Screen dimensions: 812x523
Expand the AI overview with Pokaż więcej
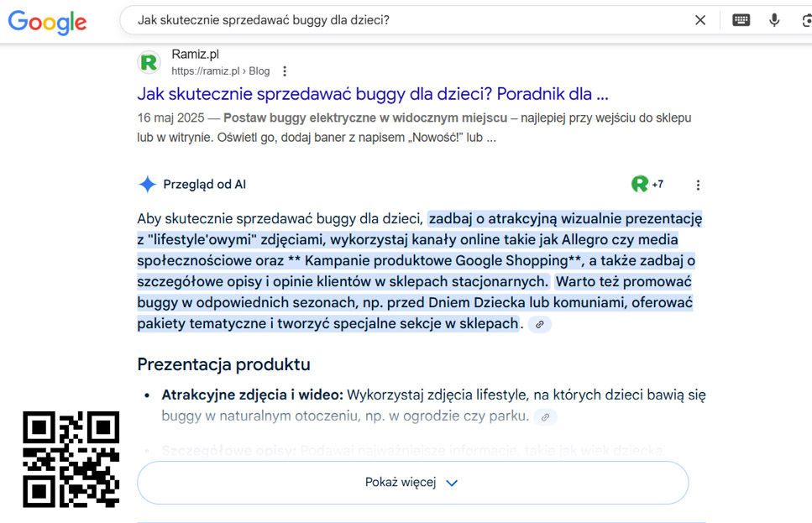412,483
